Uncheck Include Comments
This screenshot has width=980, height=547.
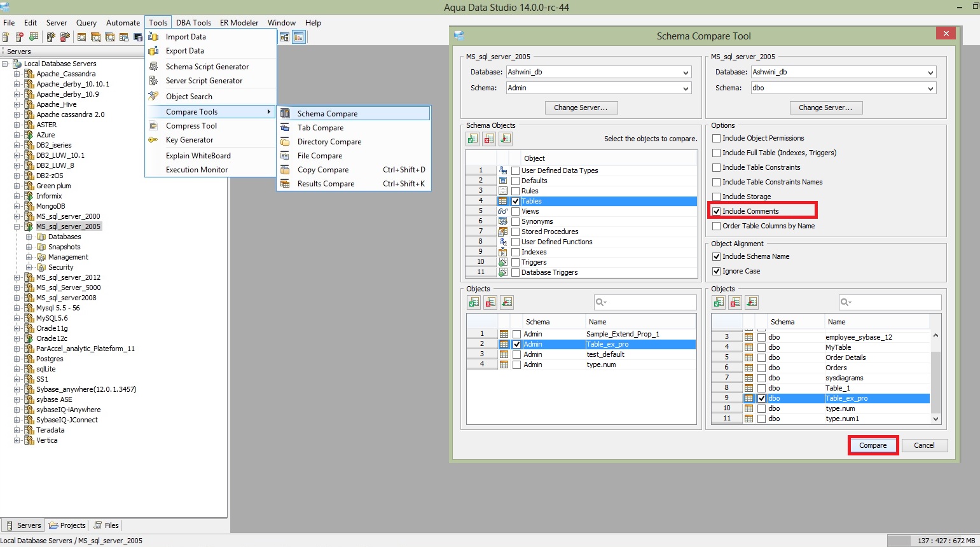[x=717, y=211]
